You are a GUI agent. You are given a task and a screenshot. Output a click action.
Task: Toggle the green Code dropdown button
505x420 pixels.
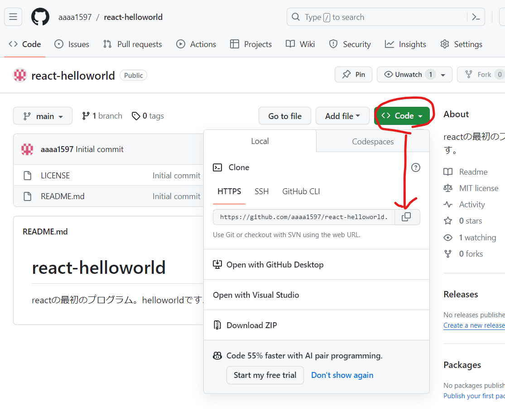click(x=402, y=116)
